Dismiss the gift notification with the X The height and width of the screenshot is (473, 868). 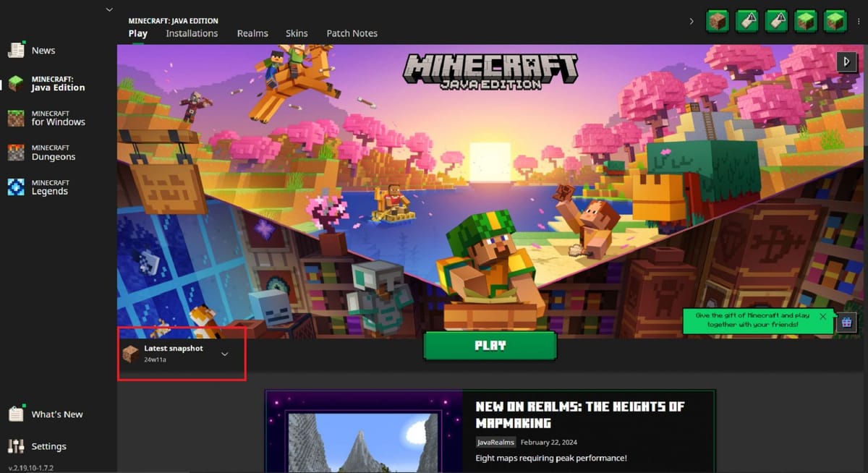click(822, 316)
